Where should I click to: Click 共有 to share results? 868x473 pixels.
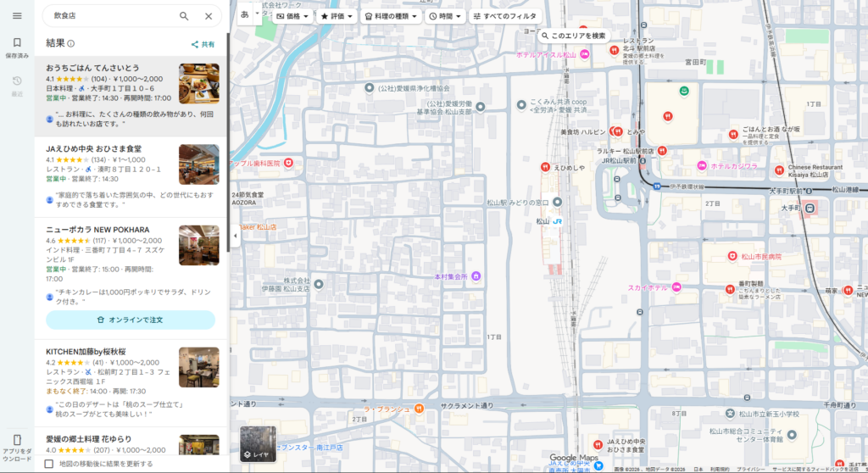coord(203,44)
